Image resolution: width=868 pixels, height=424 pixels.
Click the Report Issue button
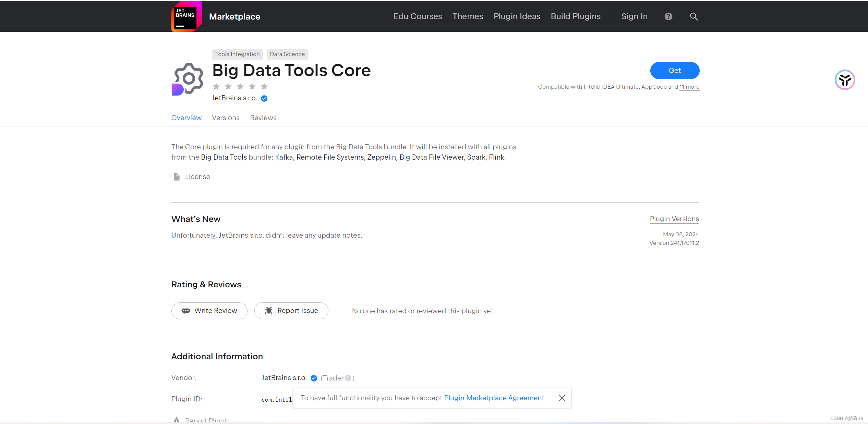291,311
